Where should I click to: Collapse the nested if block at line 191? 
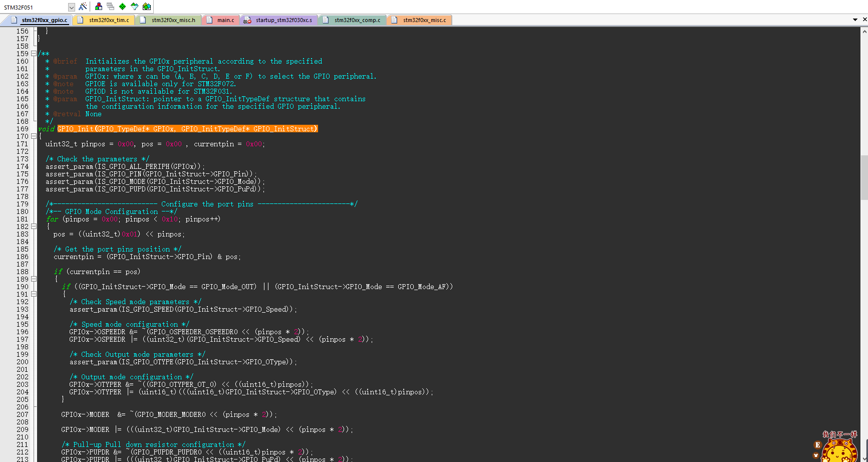click(x=34, y=294)
